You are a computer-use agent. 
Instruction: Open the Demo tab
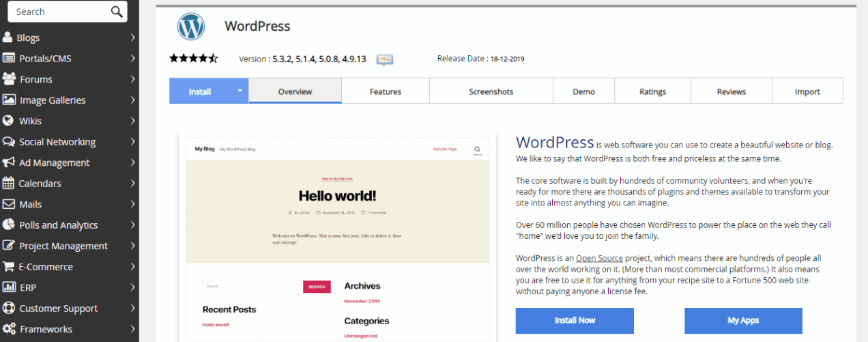(x=584, y=91)
